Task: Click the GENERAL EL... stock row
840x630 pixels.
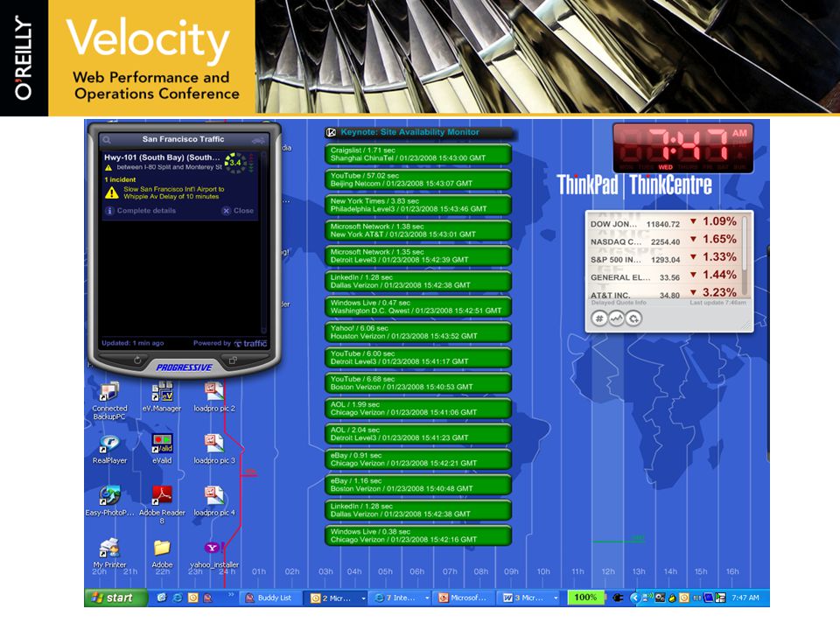Action: pos(663,276)
